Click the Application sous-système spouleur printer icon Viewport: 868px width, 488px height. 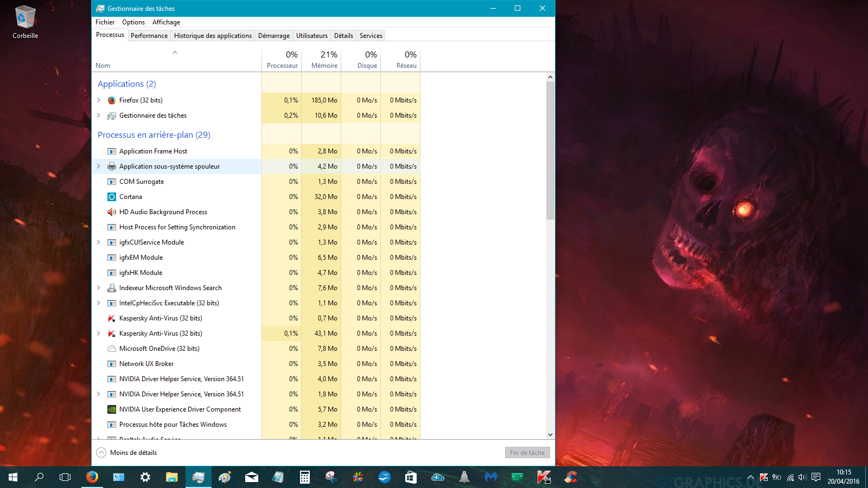point(112,166)
